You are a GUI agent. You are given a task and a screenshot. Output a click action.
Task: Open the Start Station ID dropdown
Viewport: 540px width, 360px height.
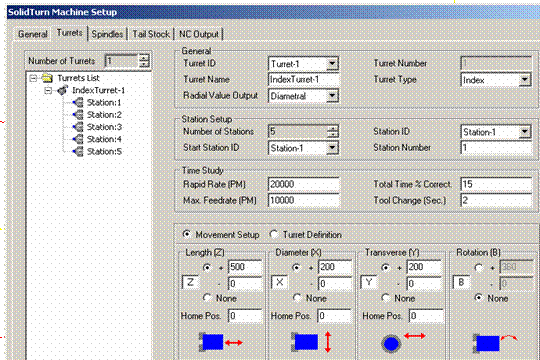[332, 148]
